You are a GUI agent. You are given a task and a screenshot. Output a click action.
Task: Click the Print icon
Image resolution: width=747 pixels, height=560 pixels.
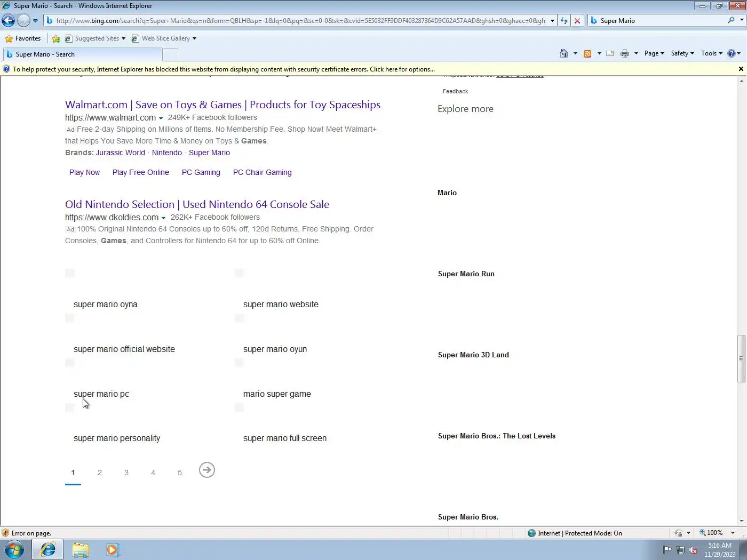coord(625,53)
